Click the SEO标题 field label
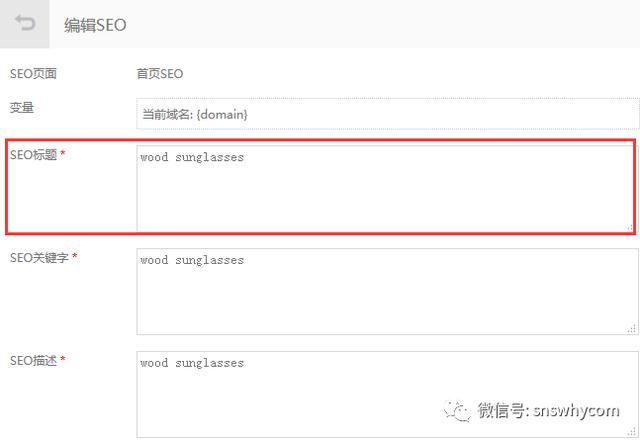The image size is (640, 440). point(33,155)
